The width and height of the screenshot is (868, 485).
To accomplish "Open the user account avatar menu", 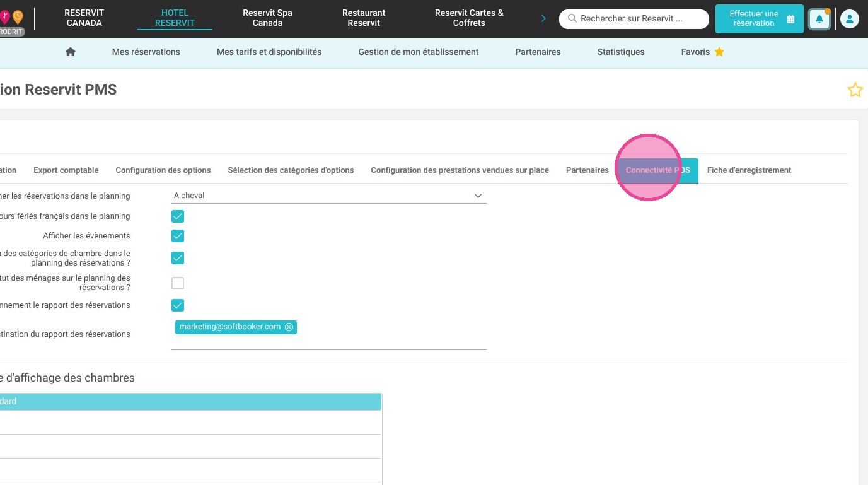I will [849, 19].
